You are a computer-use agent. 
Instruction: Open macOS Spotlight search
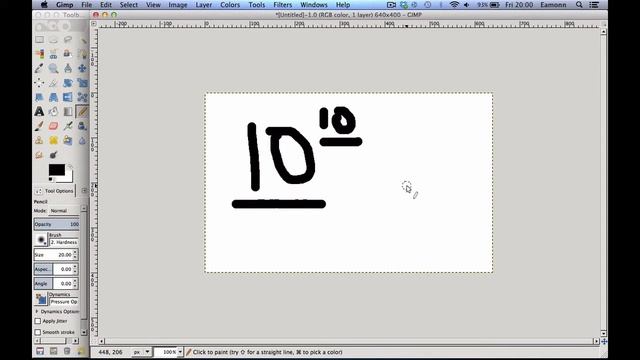coord(579,5)
